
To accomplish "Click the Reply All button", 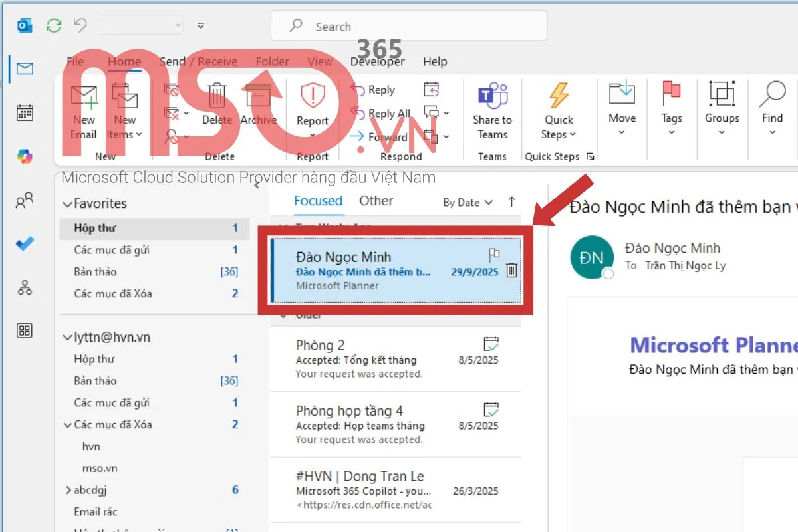I will (382, 114).
